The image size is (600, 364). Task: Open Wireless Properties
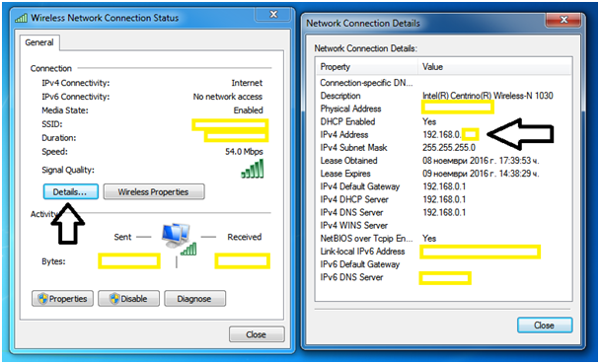tap(154, 192)
